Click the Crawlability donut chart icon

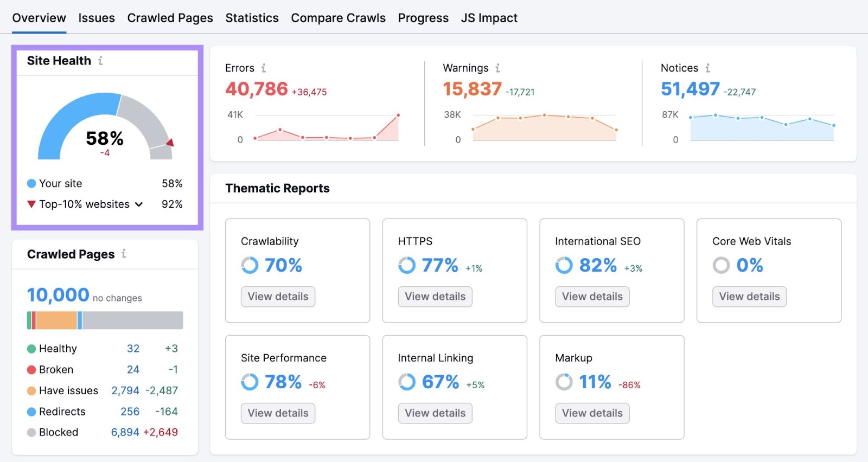[250, 265]
